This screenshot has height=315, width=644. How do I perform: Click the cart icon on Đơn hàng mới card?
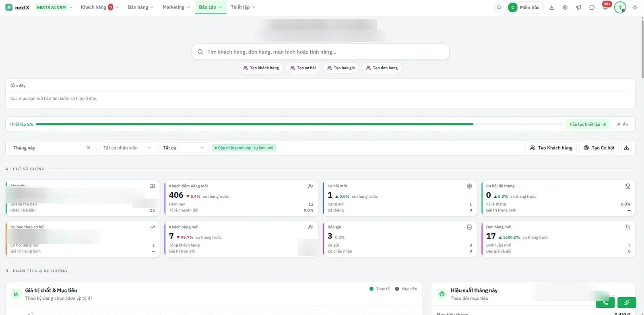click(x=627, y=227)
